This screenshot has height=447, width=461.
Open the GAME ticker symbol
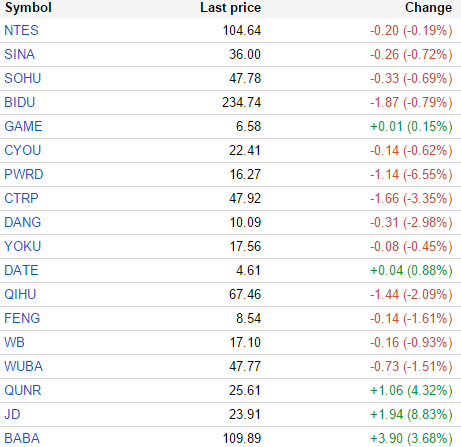coord(23,126)
